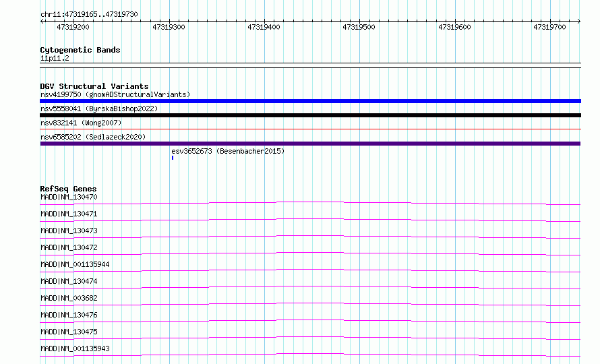
Task: Select transcript MADD|NM_001135944
Action: [x=75, y=264]
